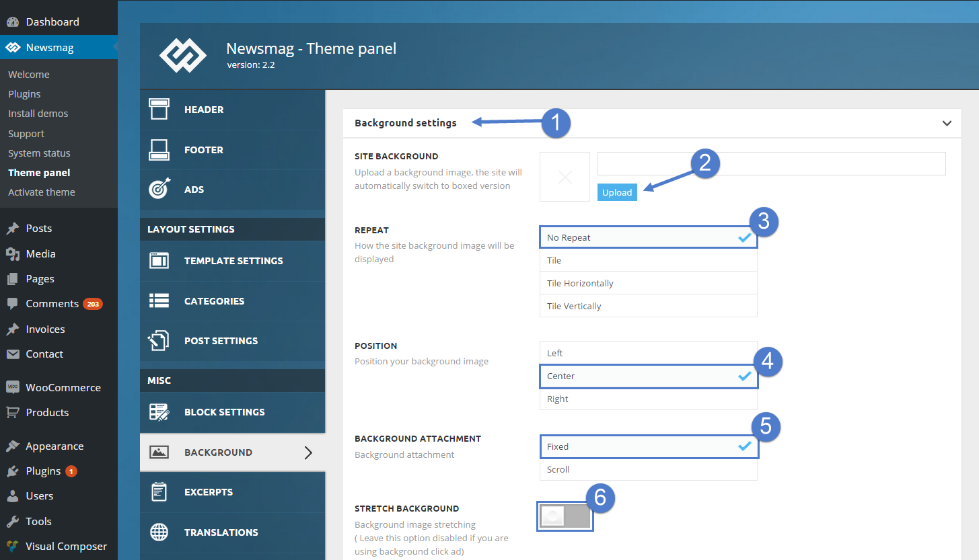This screenshot has height=560, width=979.
Task: Click the arrow next to Background tab
Action: point(308,452)
